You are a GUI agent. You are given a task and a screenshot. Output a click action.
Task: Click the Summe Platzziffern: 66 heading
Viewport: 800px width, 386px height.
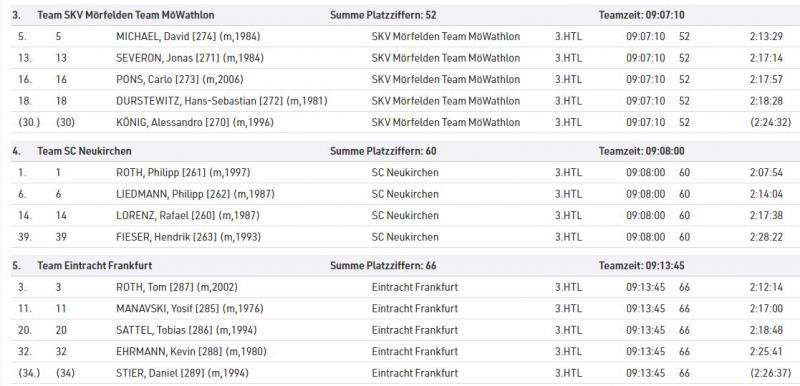coord(383,266)
